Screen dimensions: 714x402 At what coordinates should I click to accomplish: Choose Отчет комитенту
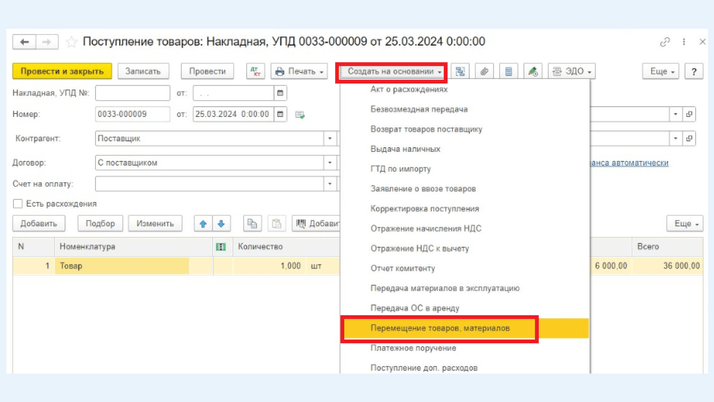pos(465,269)
